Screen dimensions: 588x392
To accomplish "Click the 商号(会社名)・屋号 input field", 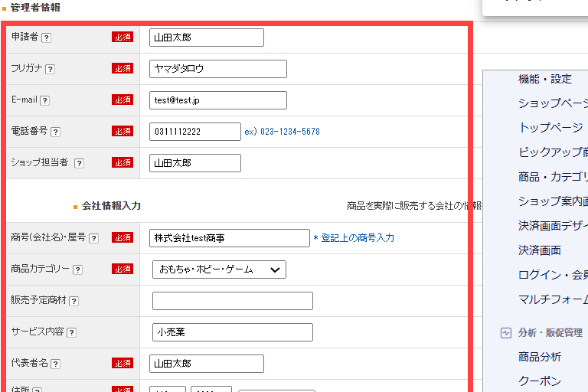I will (230, 238).
